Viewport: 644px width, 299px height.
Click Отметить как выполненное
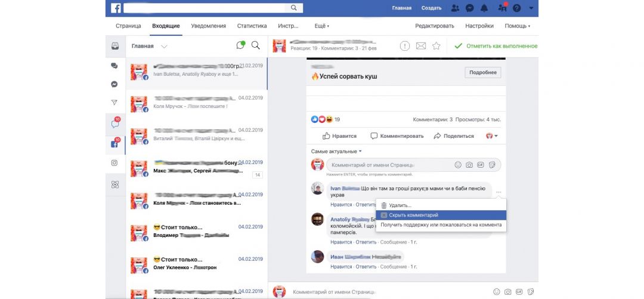click(x=496, y=46)
